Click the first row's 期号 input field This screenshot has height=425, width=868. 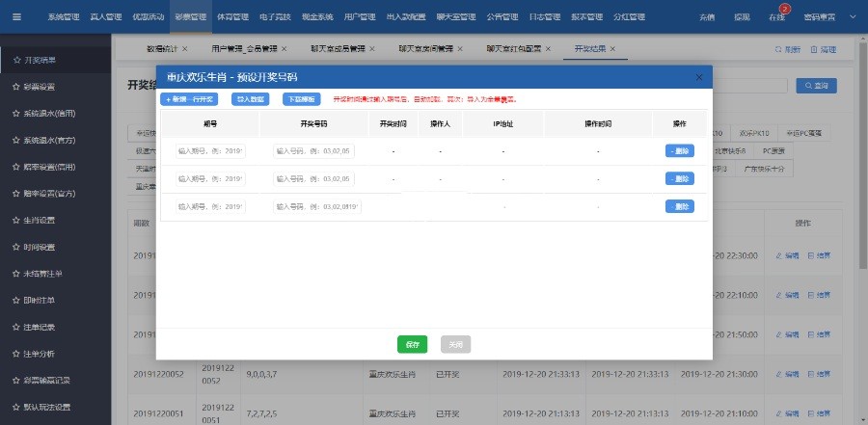click(x=210, y=151)
